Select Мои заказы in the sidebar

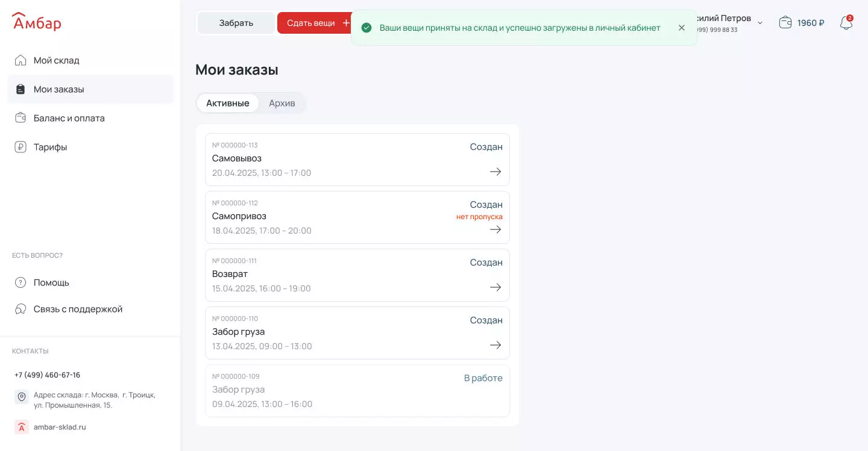pos(90,89)
